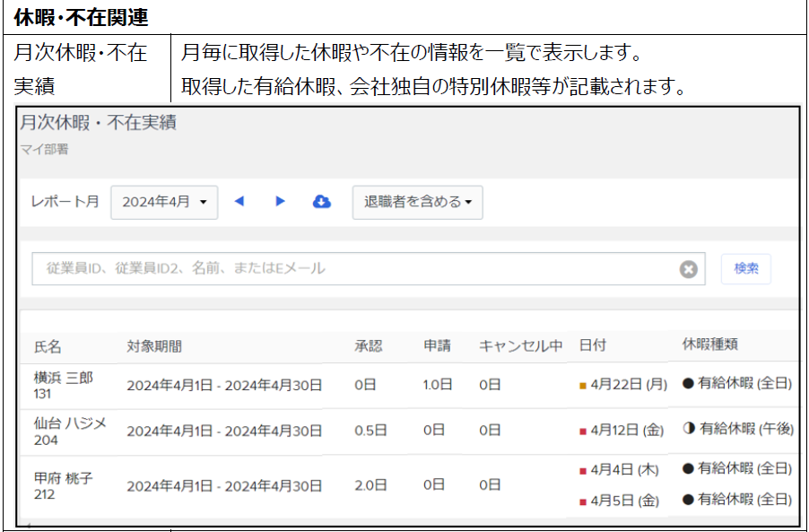The width and height of the screenshot is (809, 532).
Task: Sort by the 氏名 column header
Action: (48, 346)
